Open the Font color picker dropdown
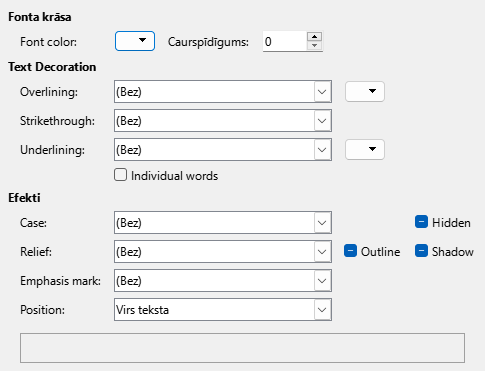The width and height of the screenshot is (485, 371). coord(135,41)
